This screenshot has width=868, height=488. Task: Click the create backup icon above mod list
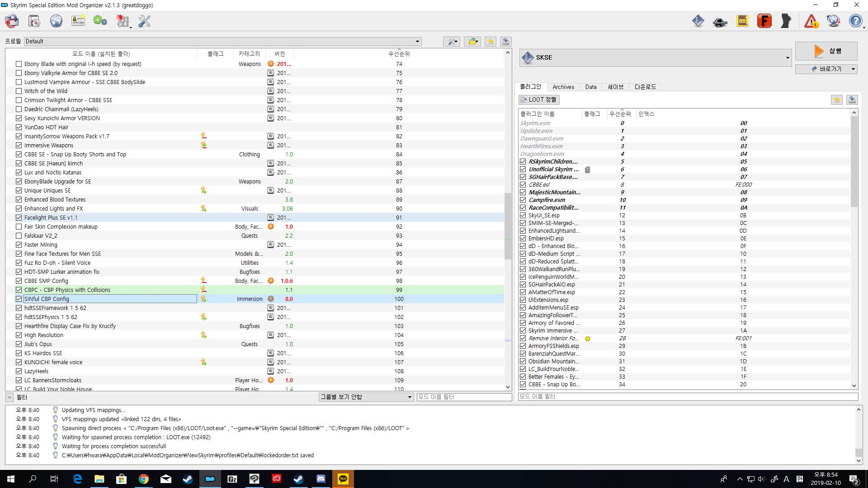[x=506, y=42]
